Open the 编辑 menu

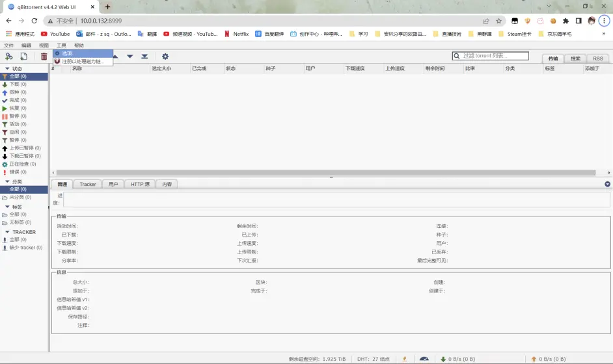(x=26, y=45)
